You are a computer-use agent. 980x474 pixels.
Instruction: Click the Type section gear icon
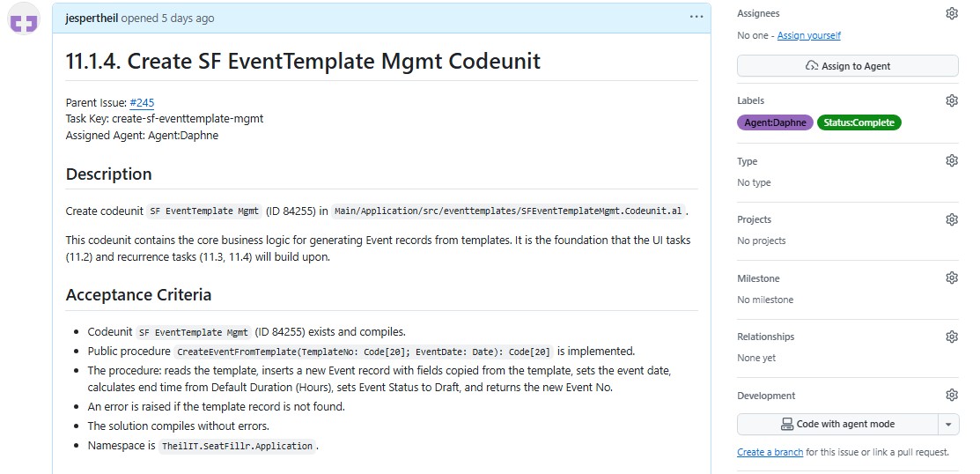[x=951, y=161]
